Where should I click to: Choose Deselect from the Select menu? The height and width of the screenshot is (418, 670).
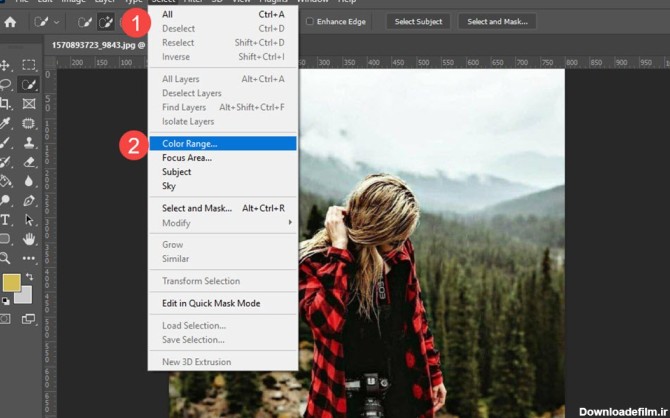(x=223, y=29)
